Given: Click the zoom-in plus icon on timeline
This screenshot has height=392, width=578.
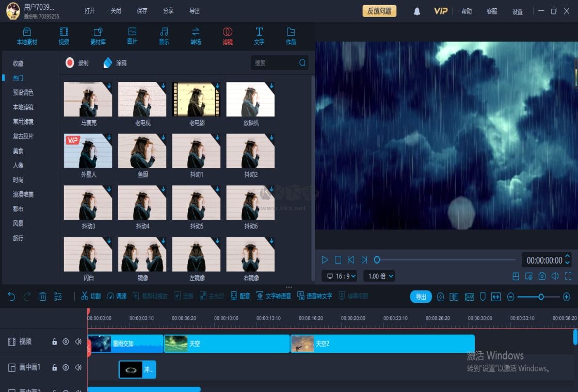Looking at the screenshot, I should 566,297.
